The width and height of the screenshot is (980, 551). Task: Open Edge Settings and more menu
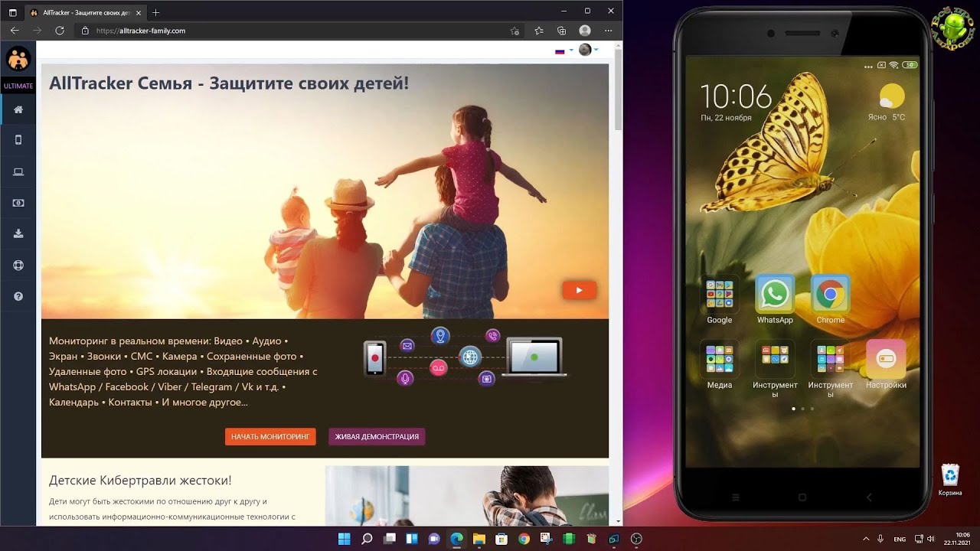coord(609,31)
